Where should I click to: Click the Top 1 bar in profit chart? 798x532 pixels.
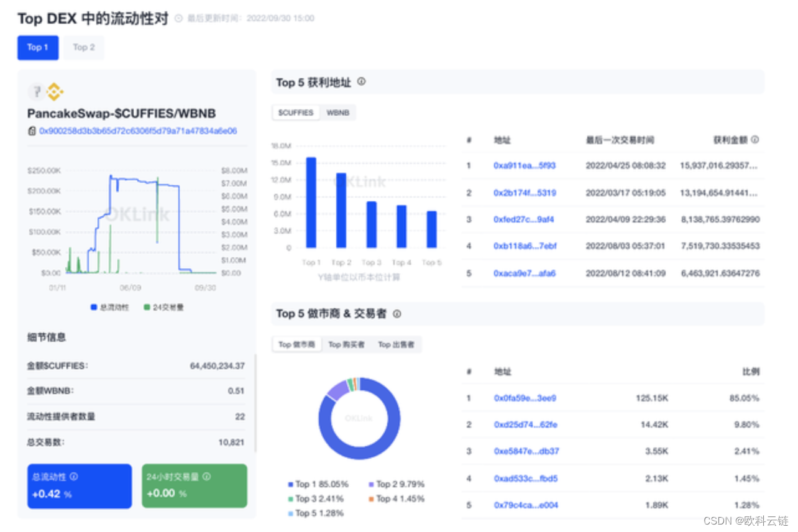pyautogui.click(x=311, y=203)
